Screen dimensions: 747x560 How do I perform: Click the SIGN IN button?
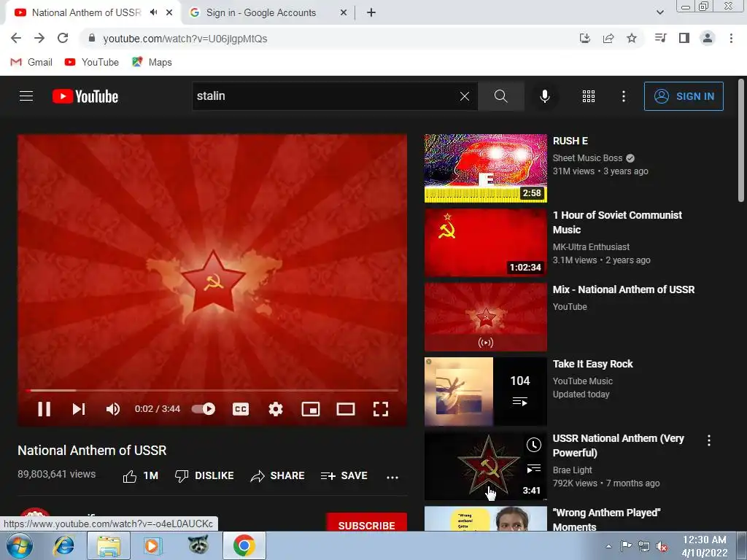684,96
